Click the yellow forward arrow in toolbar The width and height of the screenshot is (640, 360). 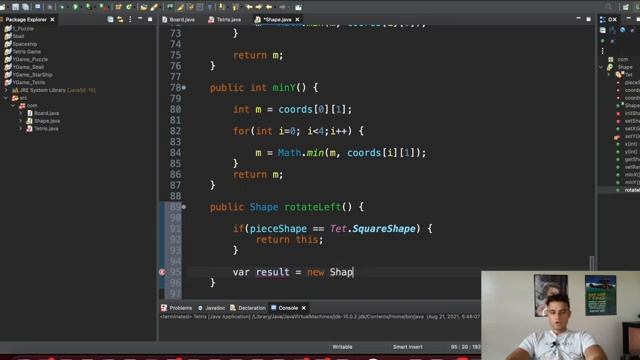pos(259,7)
